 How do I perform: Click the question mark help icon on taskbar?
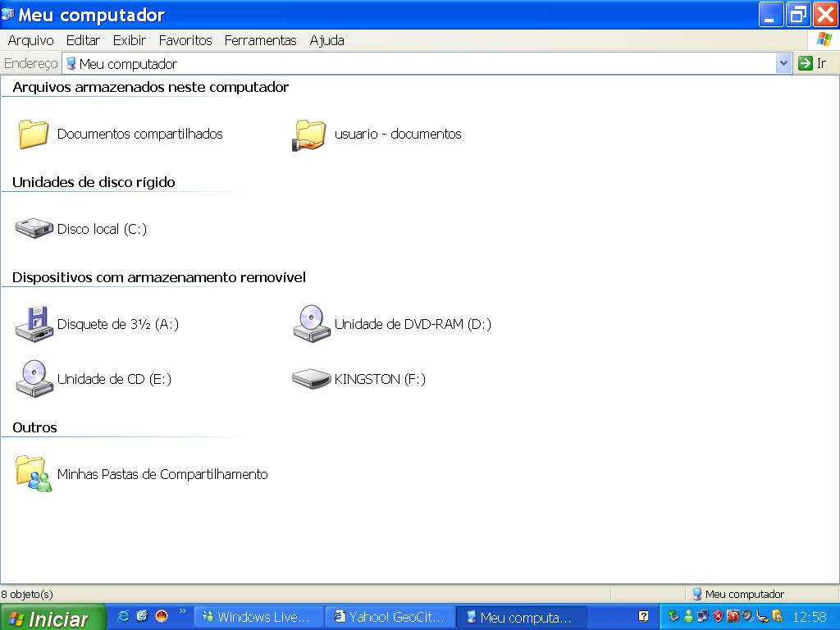[643, 616]
